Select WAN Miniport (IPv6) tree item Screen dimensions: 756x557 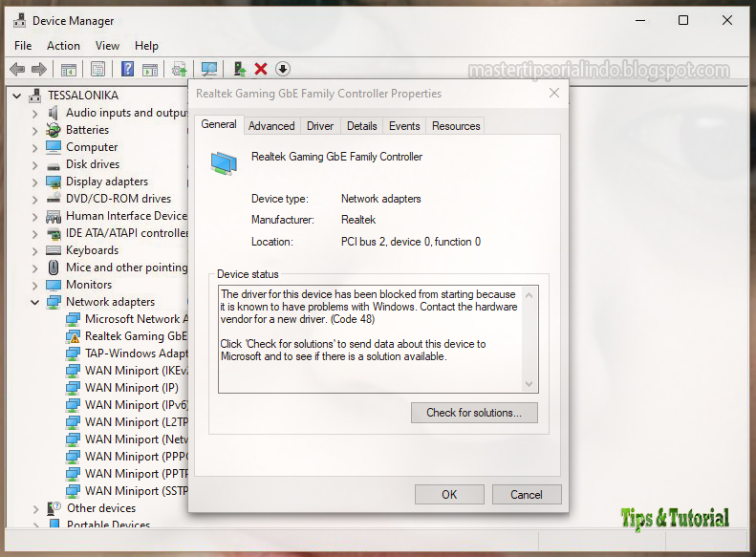[137, 405]
